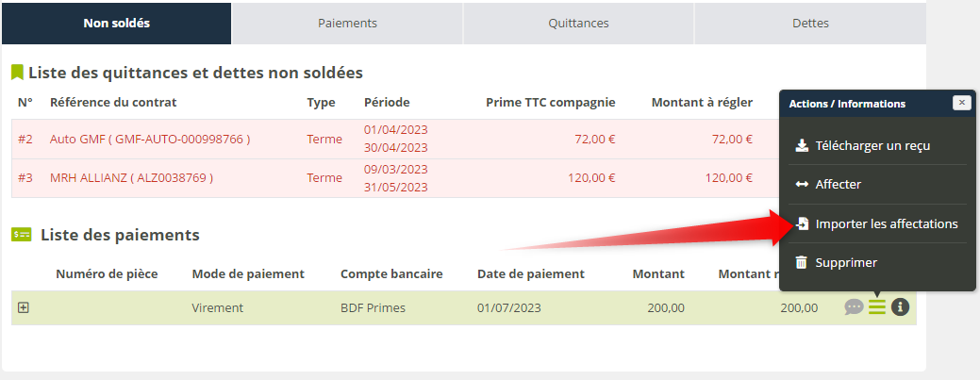Viewport: 980px width, 380px height.
Task: Click the download icon beside Télécharger un reçu
Action: [x=802, y=146]
